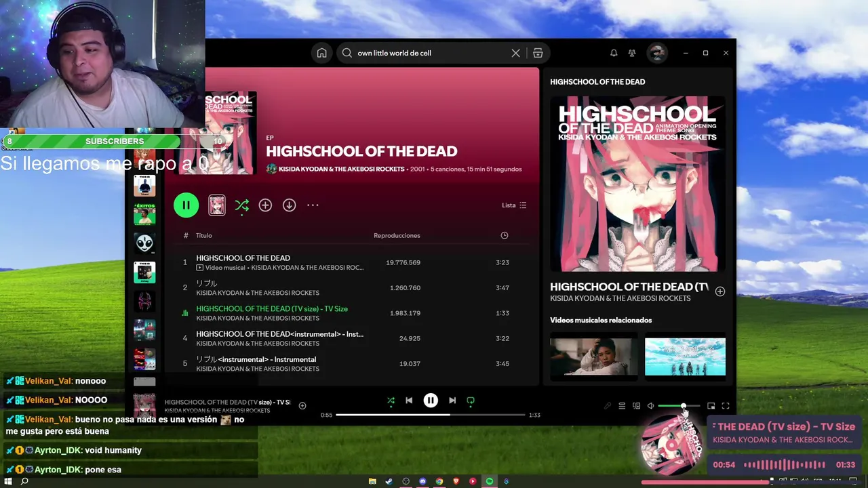The height and width of the screenshot is (488, 868).
Task: Toggle repeat in bottom player
Action: tap(471, 401)
